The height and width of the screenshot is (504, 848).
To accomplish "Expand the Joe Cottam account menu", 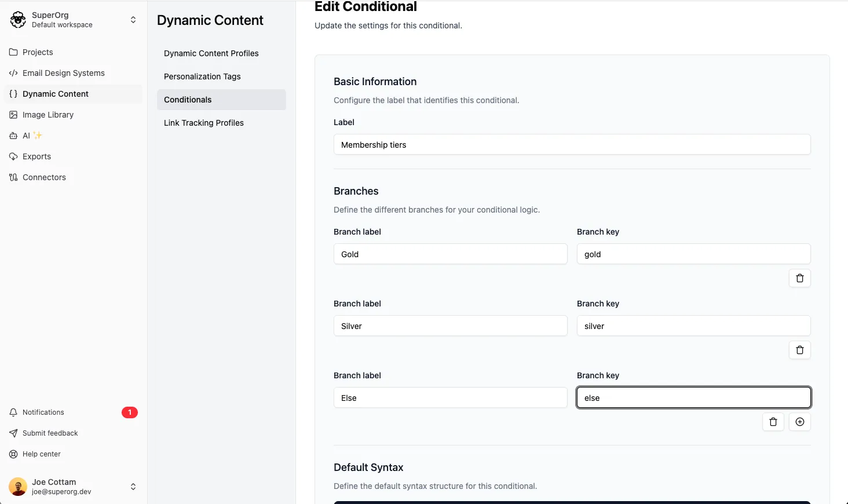I will point(133,487).
